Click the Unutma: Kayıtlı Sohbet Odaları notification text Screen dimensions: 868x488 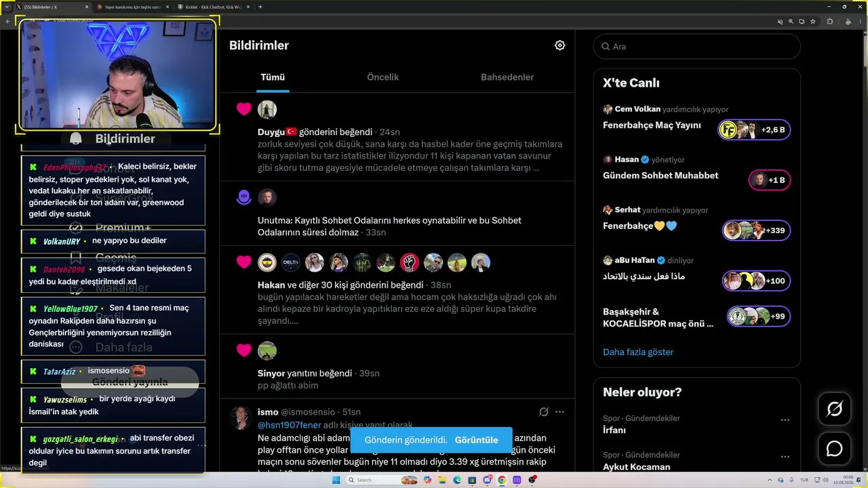(x=389, y=226)
